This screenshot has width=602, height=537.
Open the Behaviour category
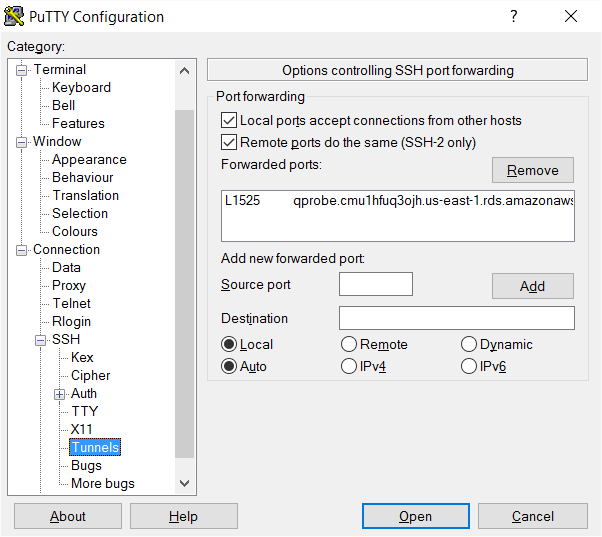pyautogui.click(x=83, y=177)
